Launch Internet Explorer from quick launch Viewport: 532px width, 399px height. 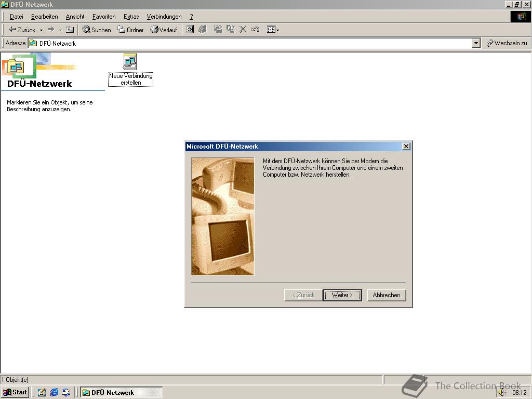click(x=54, y=393)
